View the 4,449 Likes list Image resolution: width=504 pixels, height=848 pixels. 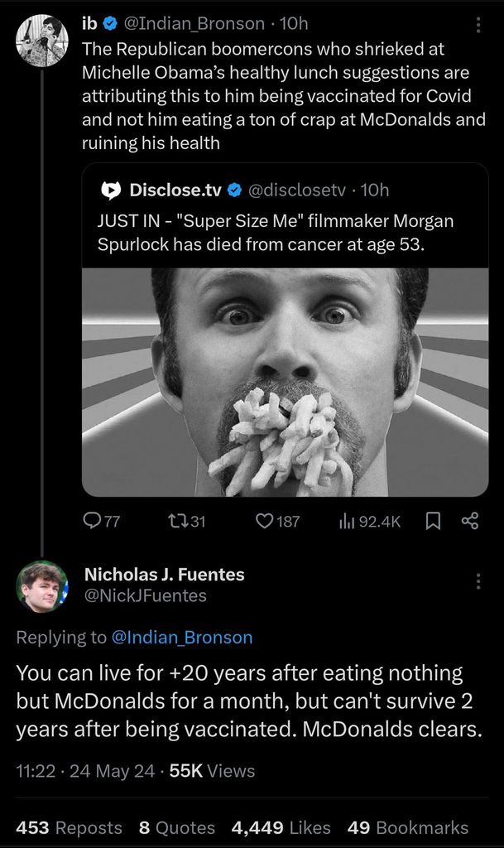(x=281, y=827)
